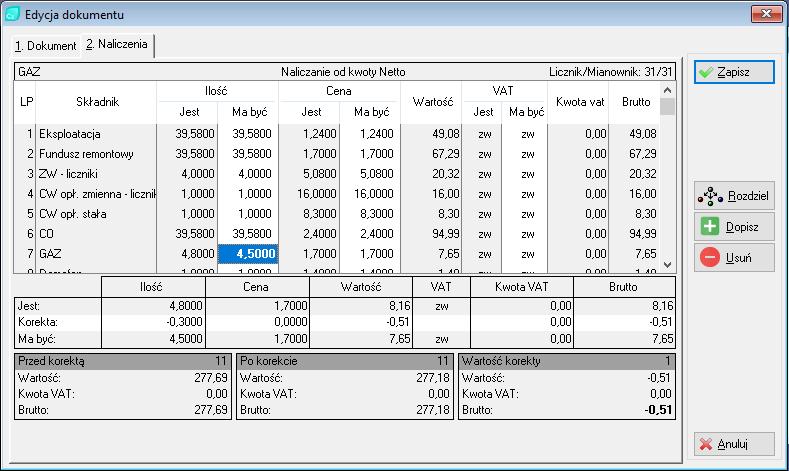The width and height of the screenshot is (789, 471).
Task: Click the red X icon on Anuluj
Action: pos(706,444)
